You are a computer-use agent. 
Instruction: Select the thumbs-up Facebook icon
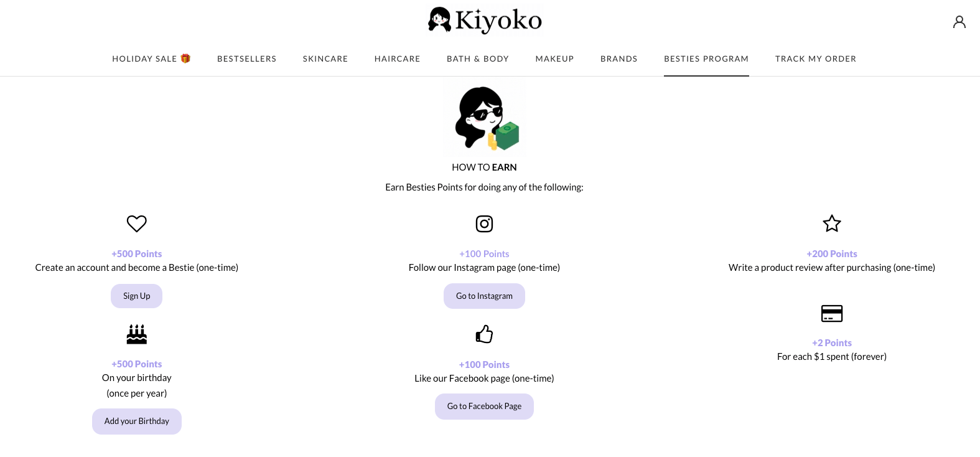tap(484, 334)
